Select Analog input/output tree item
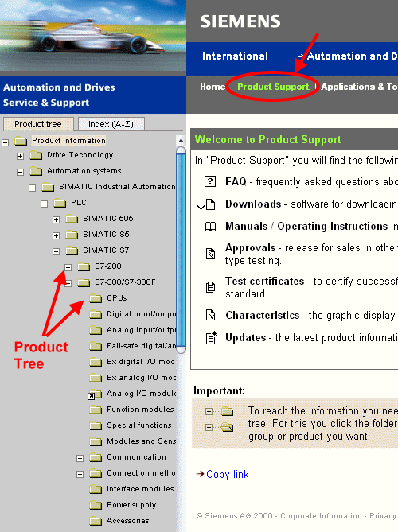This screenshot has width=398, height=532. coord(141,330)
